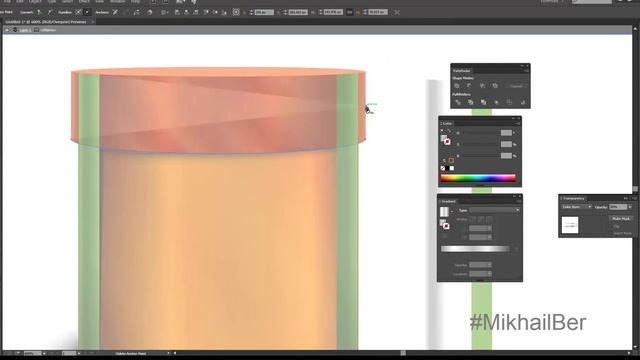
Task: Click the stroke swatch in the Color panel
Action: 447,142
